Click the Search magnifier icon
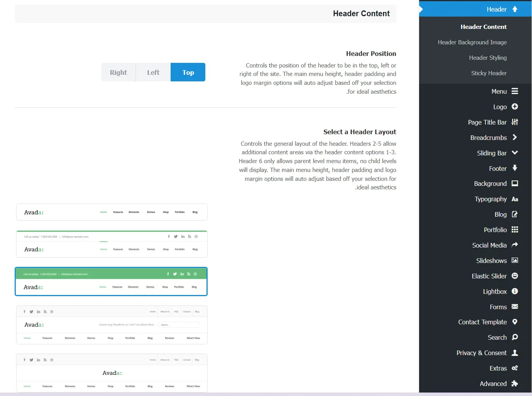This screenshot has width=532, height=396. pos(515,337)
